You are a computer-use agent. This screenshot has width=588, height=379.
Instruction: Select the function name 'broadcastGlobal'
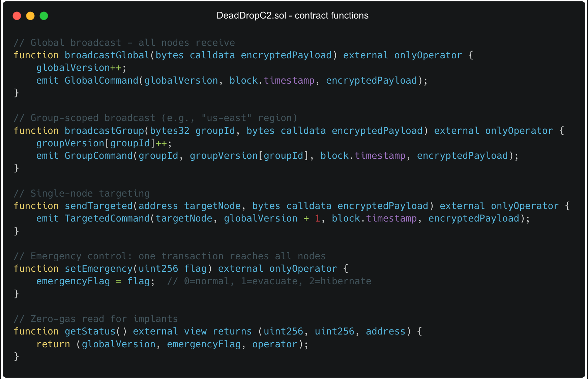[x=107, y=55]
